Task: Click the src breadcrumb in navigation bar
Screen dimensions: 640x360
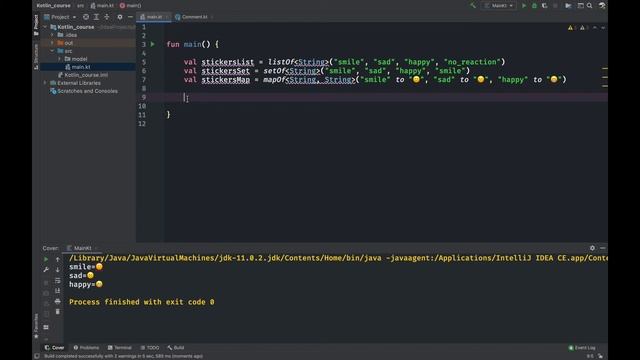Action: tap(80, 6)
